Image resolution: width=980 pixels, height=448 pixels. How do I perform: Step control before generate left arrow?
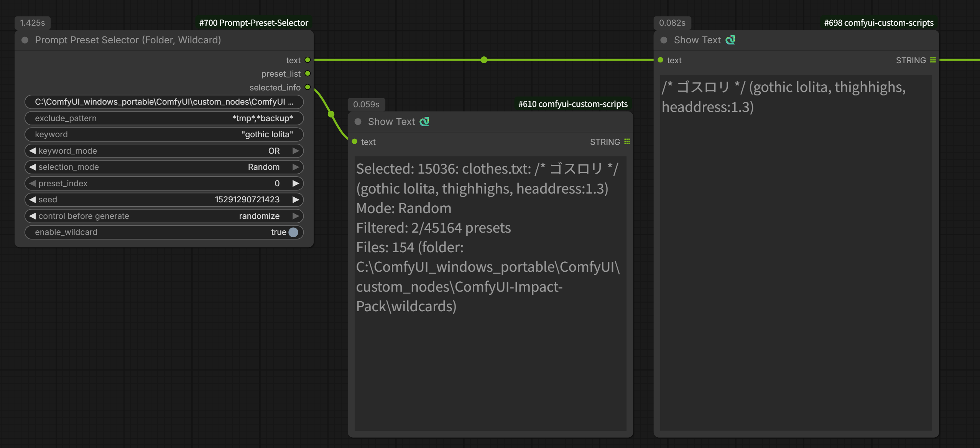click(x=32, y=216)
